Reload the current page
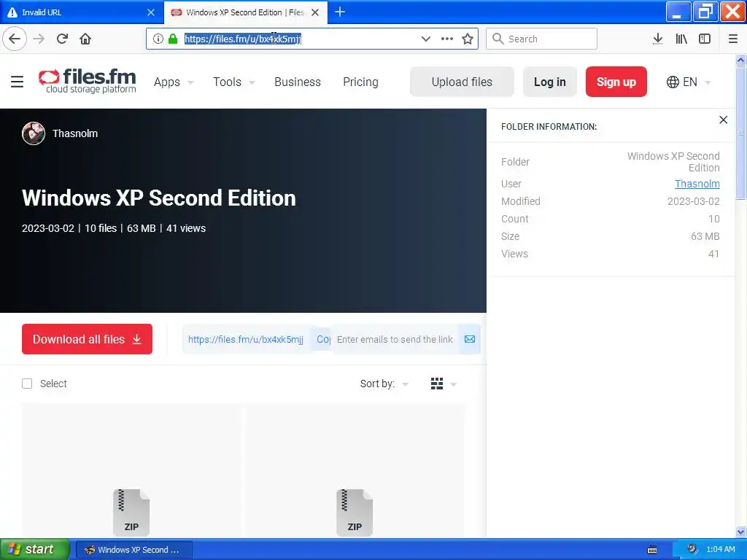The height and width of the screenshot is (560, 747). [x=62, y=39]
